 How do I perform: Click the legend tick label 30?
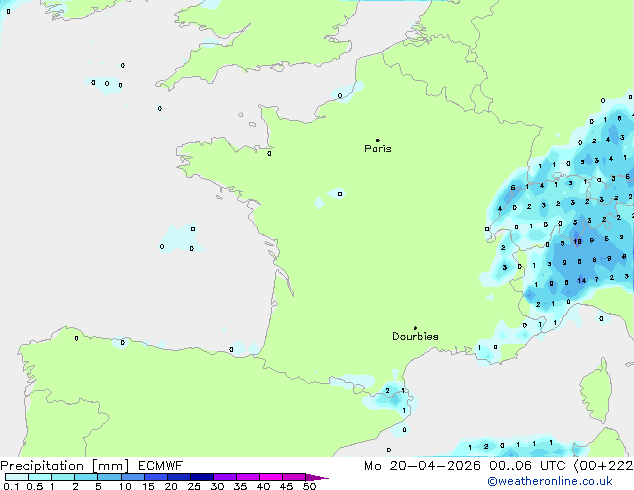click(217, 487)
